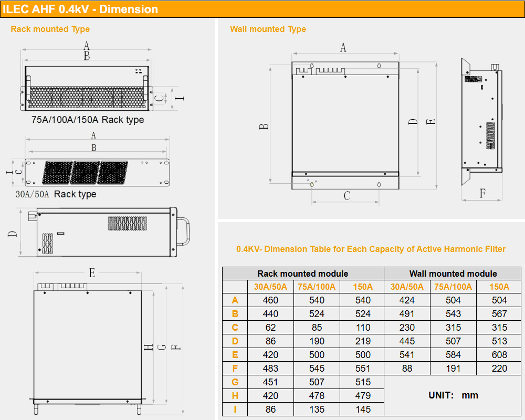Click the value '135' in row I
Viewport: 525px width, 420px height.
click(x=317, y=409)
